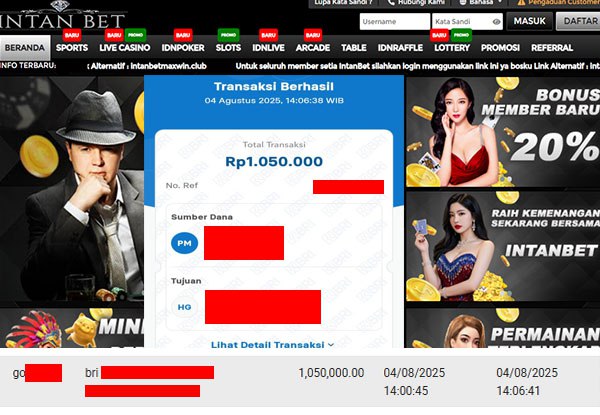Focus the Username input field

[x=395, y=22]
